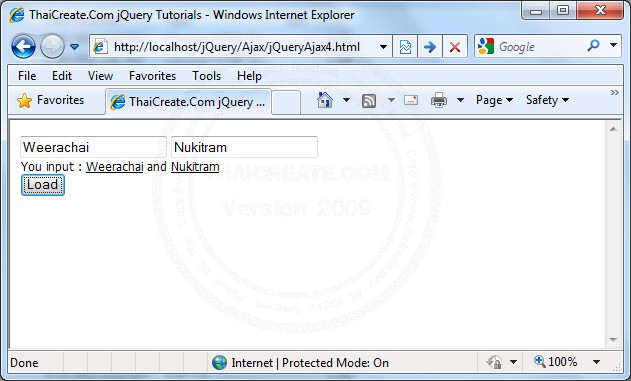Expand the zoom level dropdown arrow

(x=596, y=362)
